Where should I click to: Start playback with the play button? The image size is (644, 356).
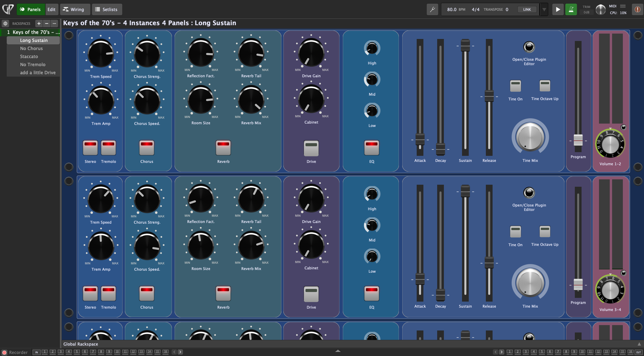(x=558, y=9)
